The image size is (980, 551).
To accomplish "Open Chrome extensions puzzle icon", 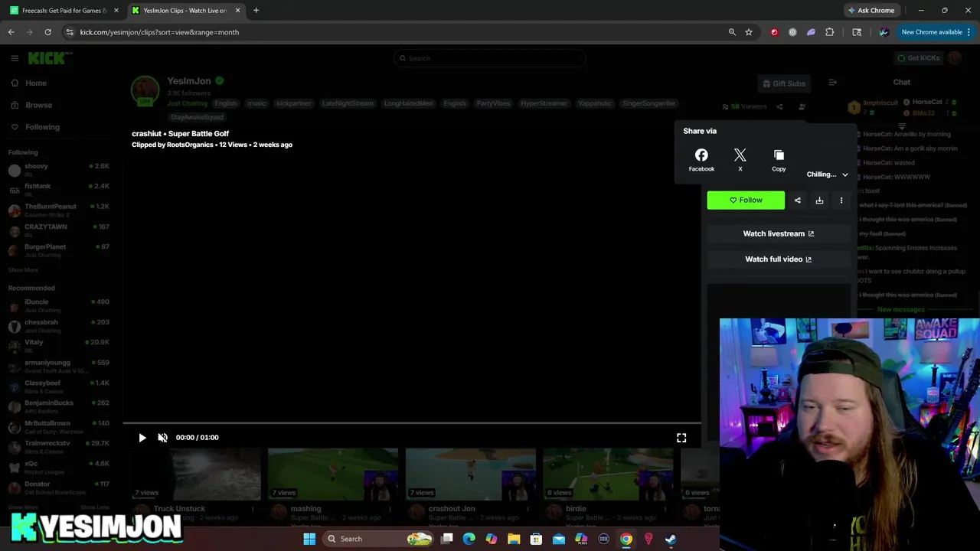I will click(x=829, y=32).
